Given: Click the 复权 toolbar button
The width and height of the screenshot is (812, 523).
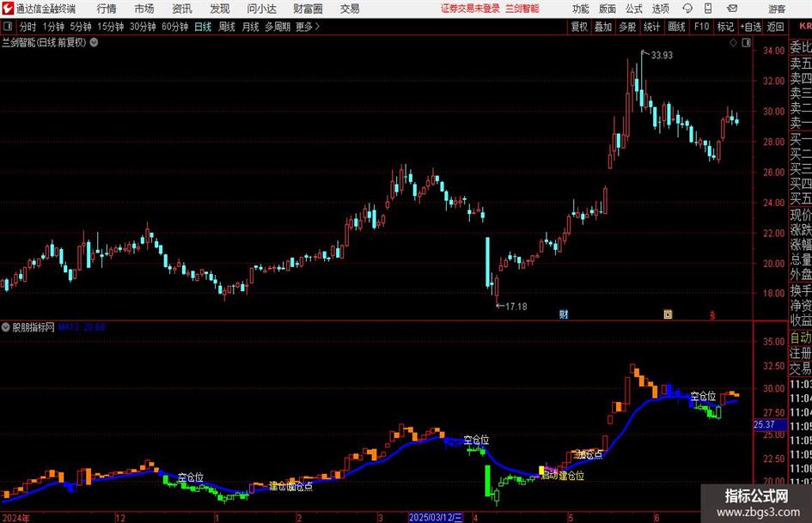Looking at the screenshot, I should 579,27.
